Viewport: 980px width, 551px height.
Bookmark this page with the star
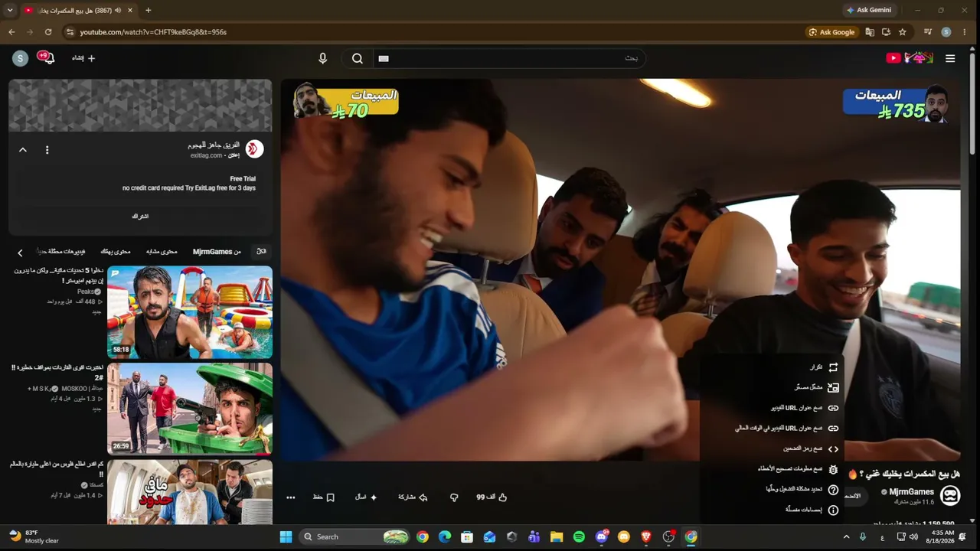click(x=903, y=32)
